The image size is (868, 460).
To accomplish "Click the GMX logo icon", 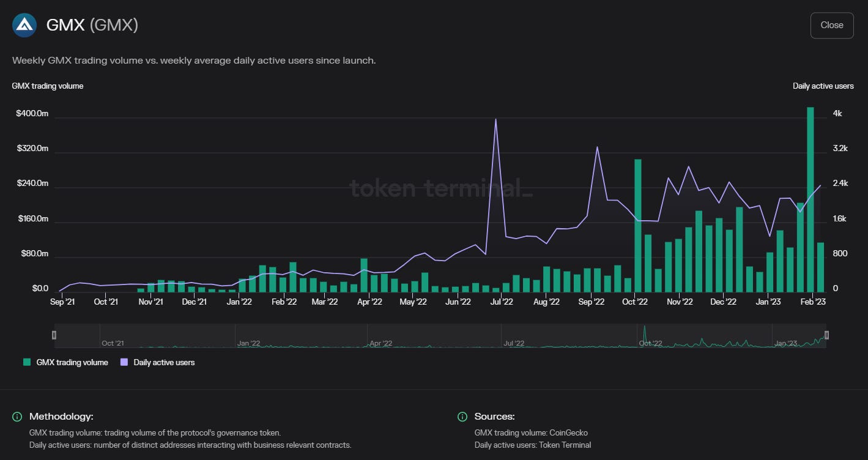I will [x=24, y=25].
